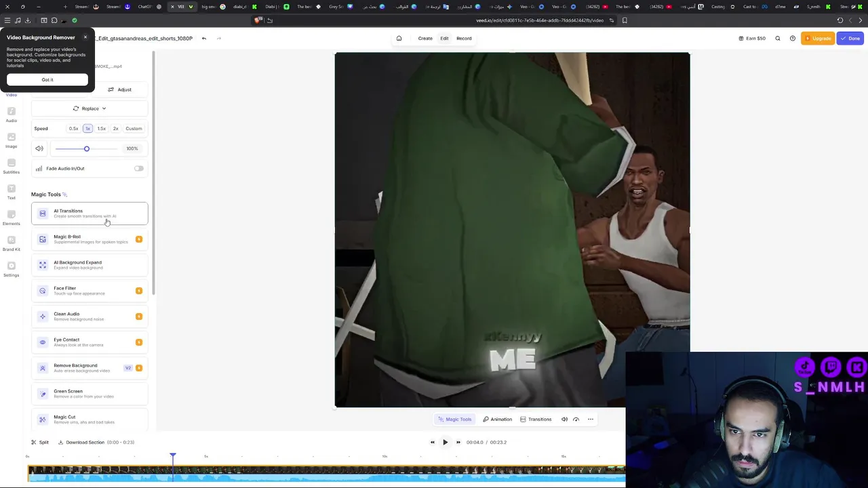This screenshot has width=868, height=488.
Task: Click the browser address bar URL
Action: pos(540,20)
